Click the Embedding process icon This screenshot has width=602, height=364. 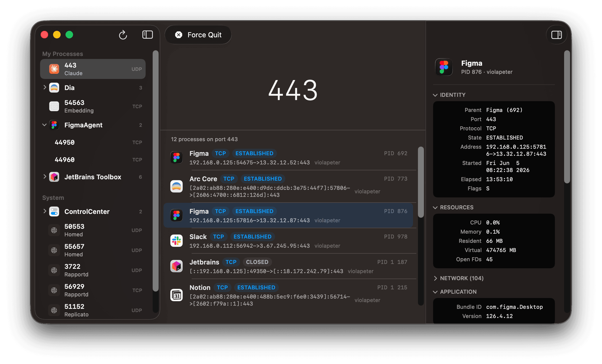pyautogui.click(x=54, y=106)
